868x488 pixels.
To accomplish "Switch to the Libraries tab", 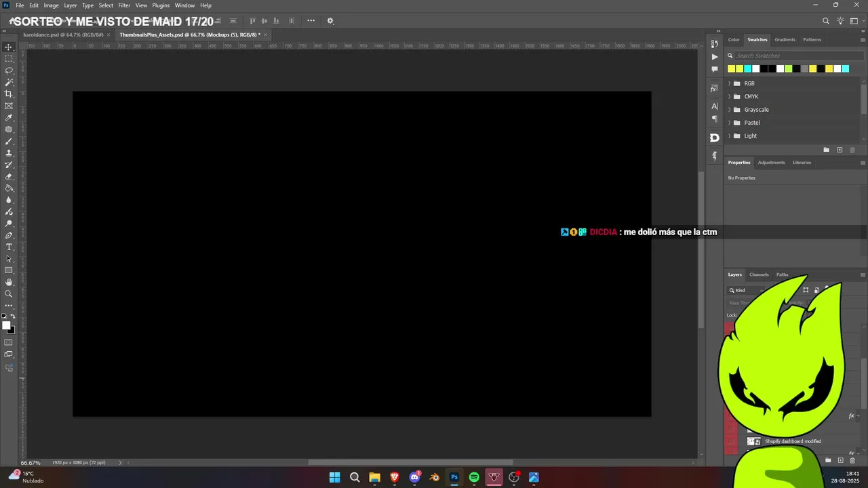I will [x=802, y=163].
